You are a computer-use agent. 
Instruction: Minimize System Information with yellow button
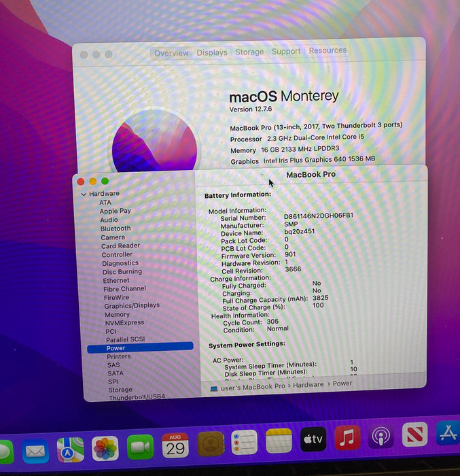(93, 182)
